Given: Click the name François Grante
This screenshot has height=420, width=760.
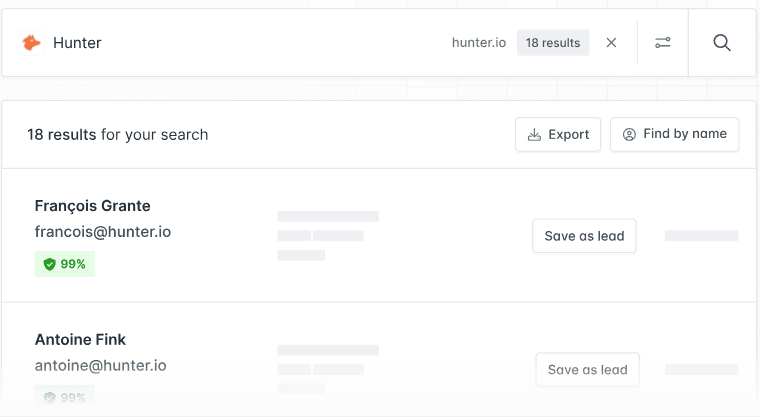Looking at the screenshot, I should click(92, 206).
